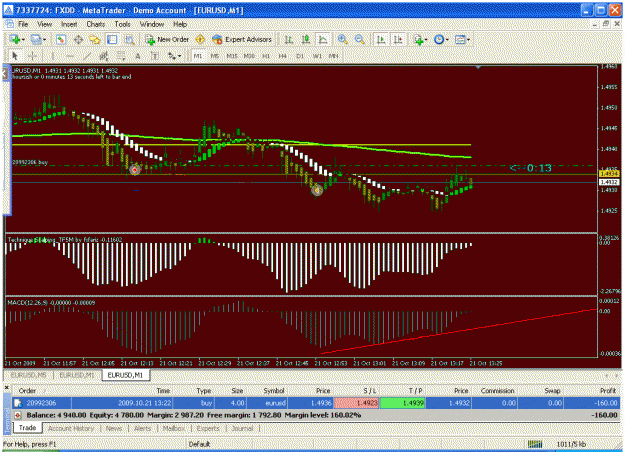
Task: Switch to Account History tab
Action: coord(71,428)
